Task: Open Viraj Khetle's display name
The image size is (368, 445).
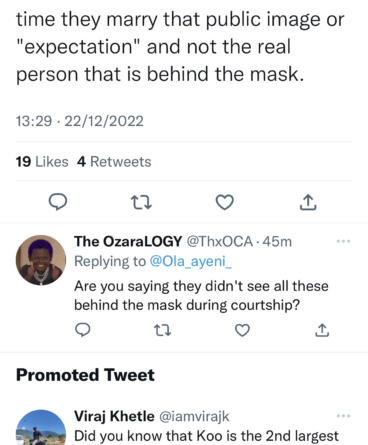Action: (114, 416)
